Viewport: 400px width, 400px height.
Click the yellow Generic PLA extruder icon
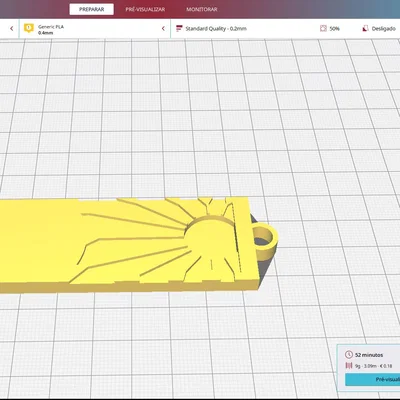(x=29, y=28)
